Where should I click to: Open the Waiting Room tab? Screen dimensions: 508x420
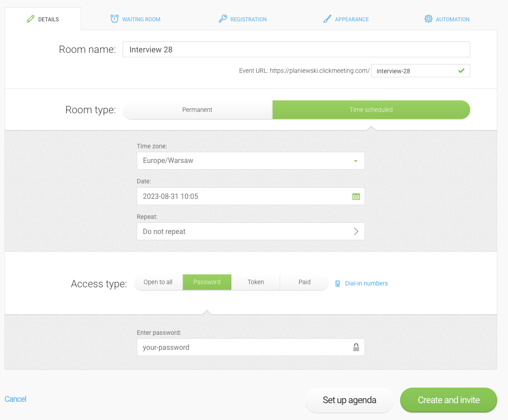(135, 19)
